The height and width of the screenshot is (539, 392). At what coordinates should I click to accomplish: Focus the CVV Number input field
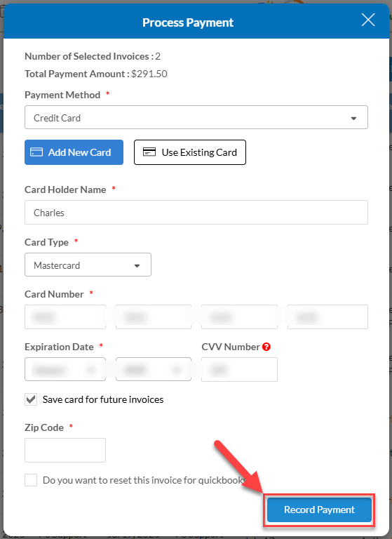pos(239,370)
